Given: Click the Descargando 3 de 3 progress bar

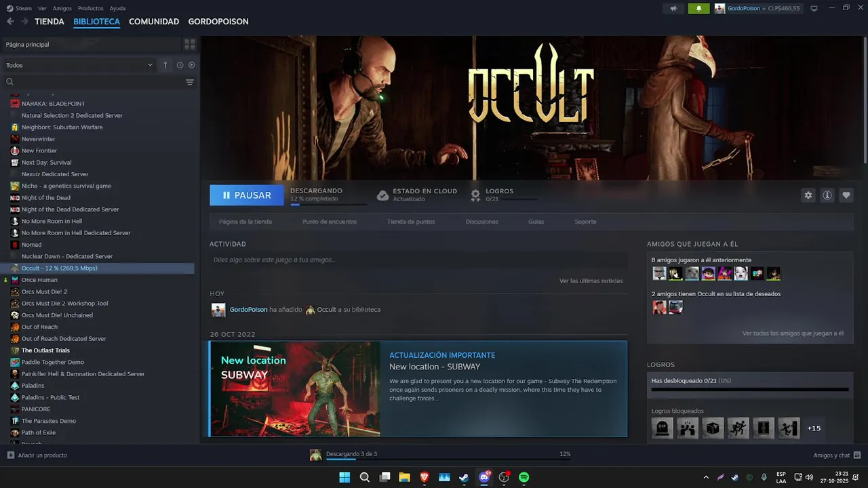Looking at the screenshot, I should pos(448,459).
